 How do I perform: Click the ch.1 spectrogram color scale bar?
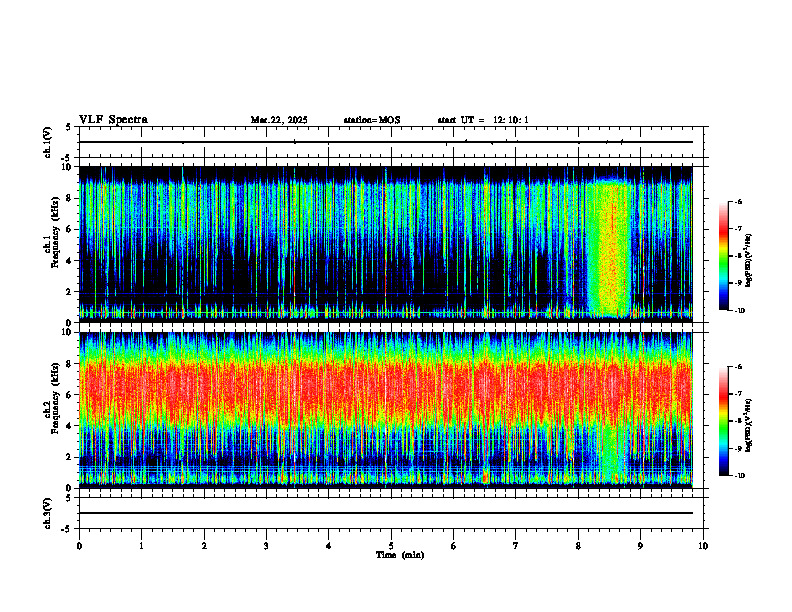723,256
